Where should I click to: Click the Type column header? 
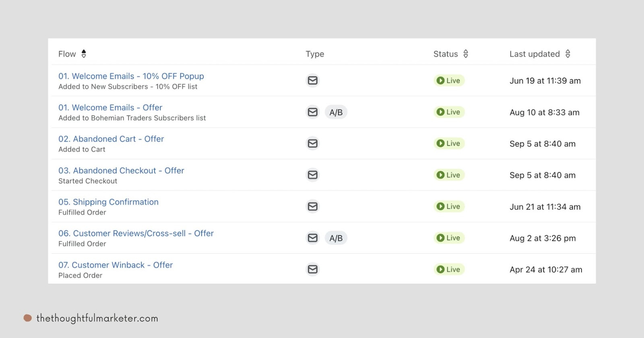point(315,54)
